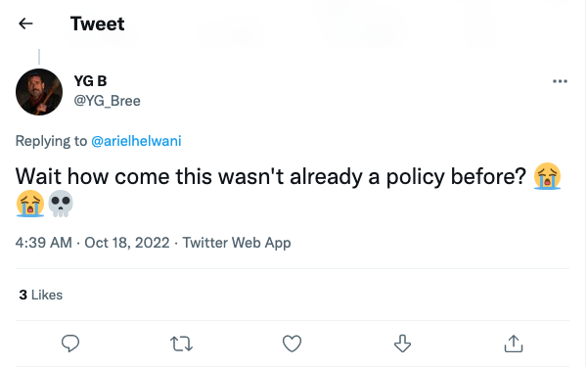Click the 'Replying to' label text
This screenshot has height=367, width=588.
click(51, 141)
